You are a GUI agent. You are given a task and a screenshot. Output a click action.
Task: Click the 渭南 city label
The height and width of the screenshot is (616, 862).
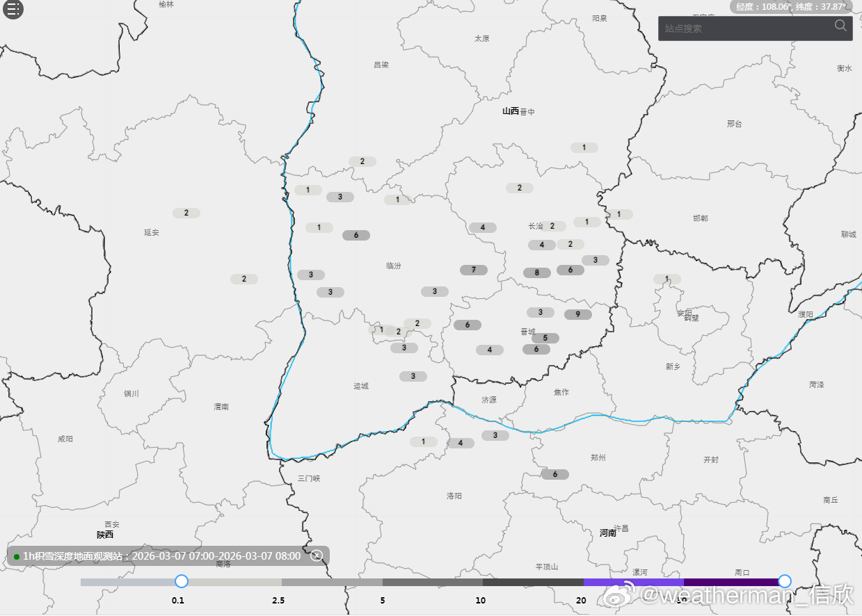[x=221, y=407]
